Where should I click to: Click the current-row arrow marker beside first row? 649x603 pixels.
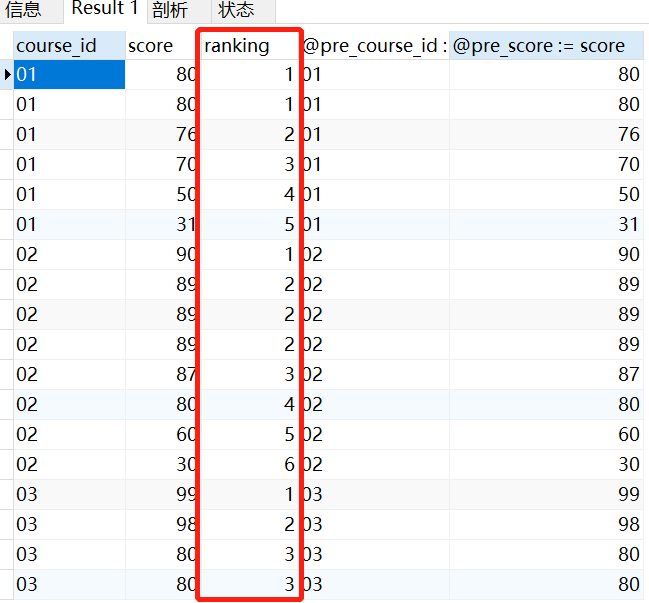coord(7,74)
